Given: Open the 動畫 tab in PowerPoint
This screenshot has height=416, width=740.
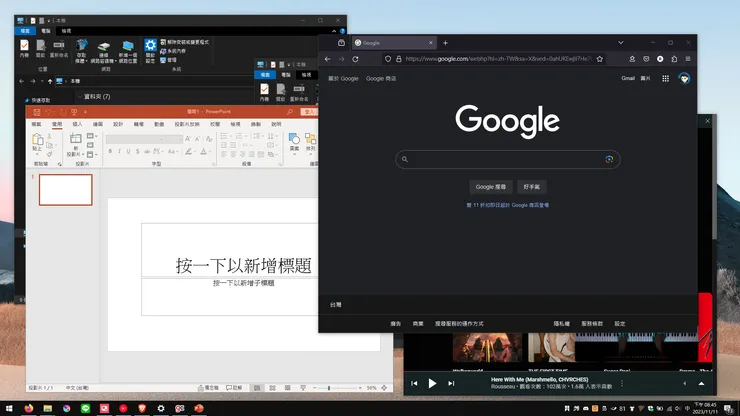Looking at the screenshot, I should 159,124.
